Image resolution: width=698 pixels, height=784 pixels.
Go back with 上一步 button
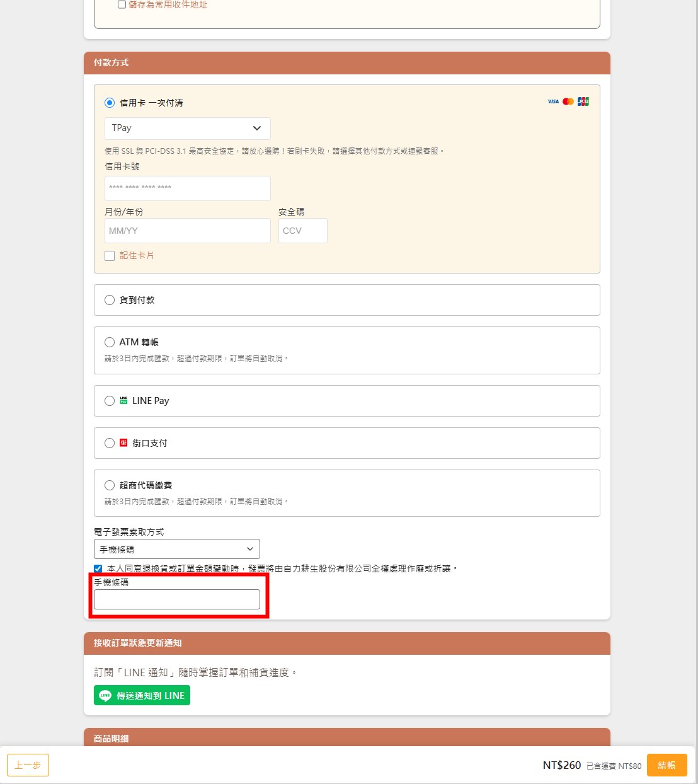coord(28,765)
